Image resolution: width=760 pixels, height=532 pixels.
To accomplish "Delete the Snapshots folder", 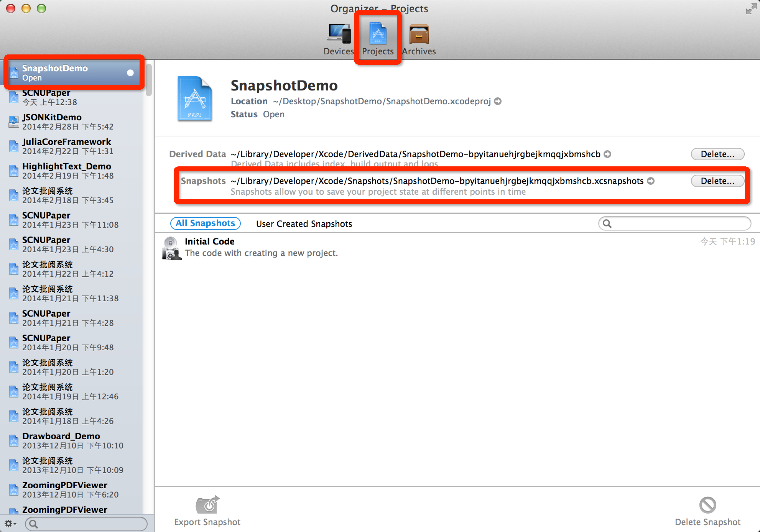I will [717, 181].
